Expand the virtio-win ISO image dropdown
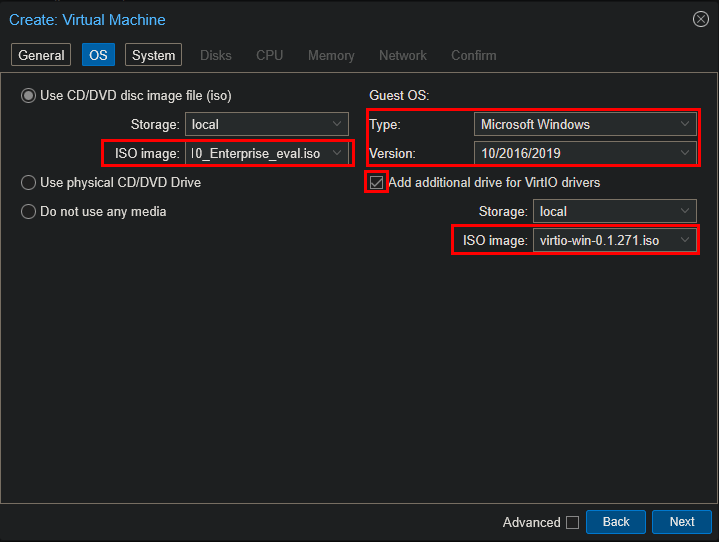Viewport: 719px width, 542px height. tap(685, 241)
